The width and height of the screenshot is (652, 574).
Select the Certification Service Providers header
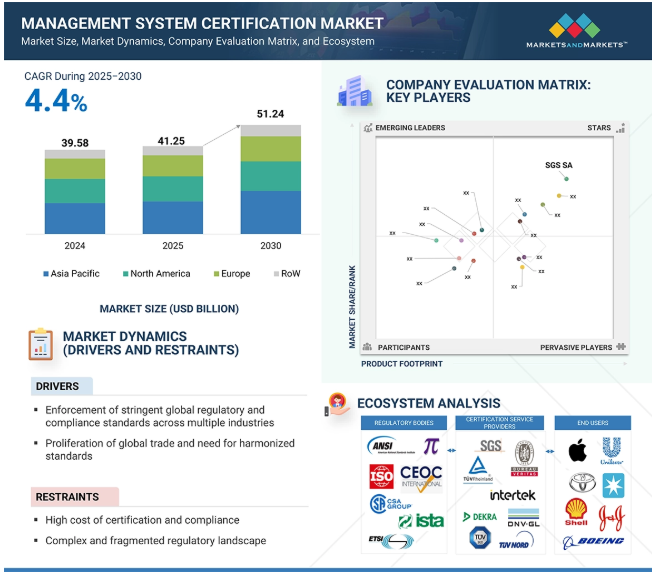point(499,423)
